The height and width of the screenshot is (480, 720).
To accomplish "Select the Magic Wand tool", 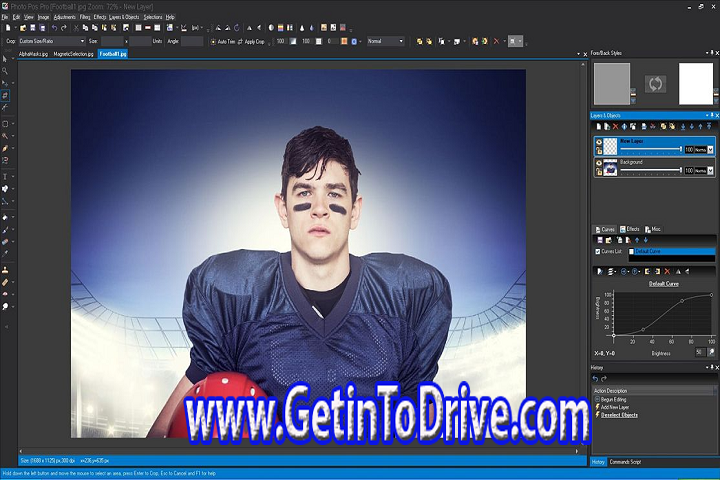I will coord(5,136).
